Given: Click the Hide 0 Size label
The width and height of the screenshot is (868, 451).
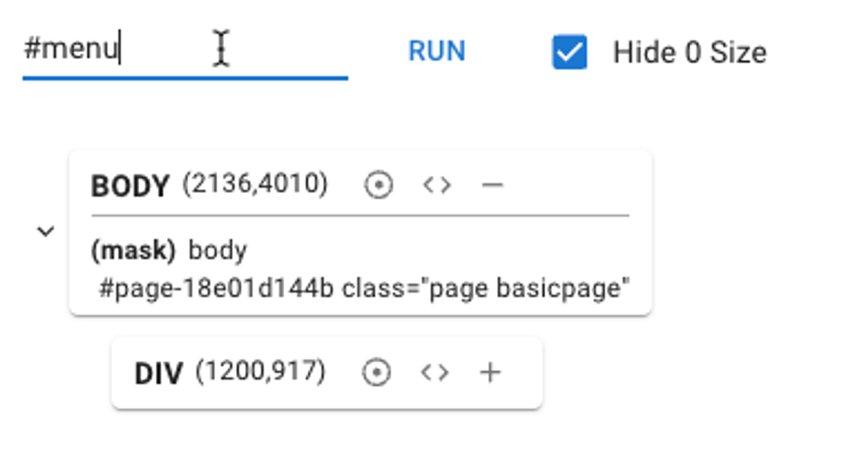Looking at the screenshot, I should (690, 53).
